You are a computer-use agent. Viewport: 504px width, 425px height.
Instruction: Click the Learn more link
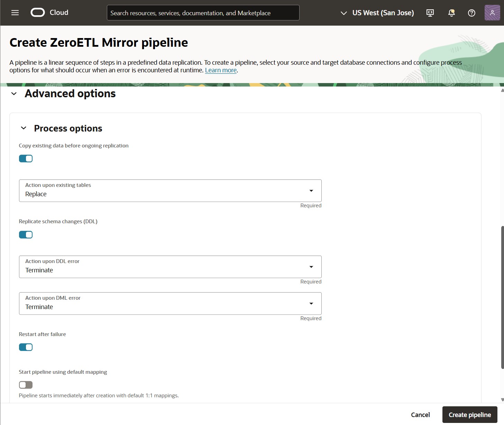coord(221,70)
